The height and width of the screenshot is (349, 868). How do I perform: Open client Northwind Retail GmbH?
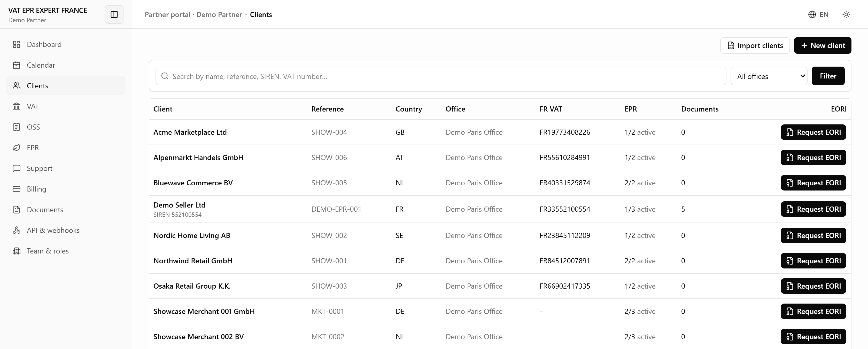coord(193,261)
